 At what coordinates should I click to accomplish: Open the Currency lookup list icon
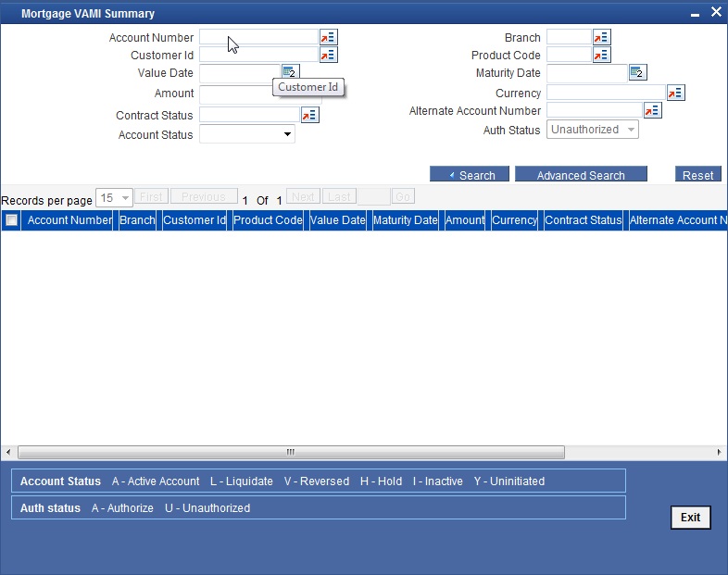(x=675, y=93)
